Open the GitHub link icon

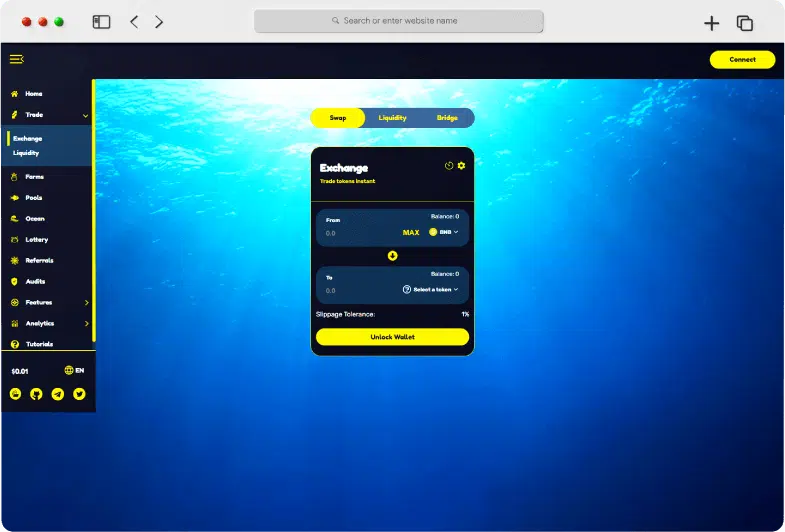[x=37, y=394]
